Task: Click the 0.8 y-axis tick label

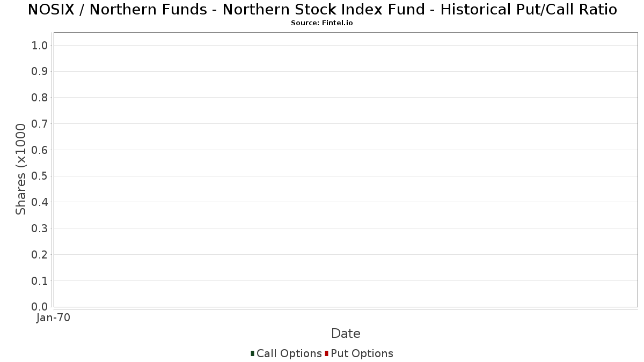Action: coord(40,98)
